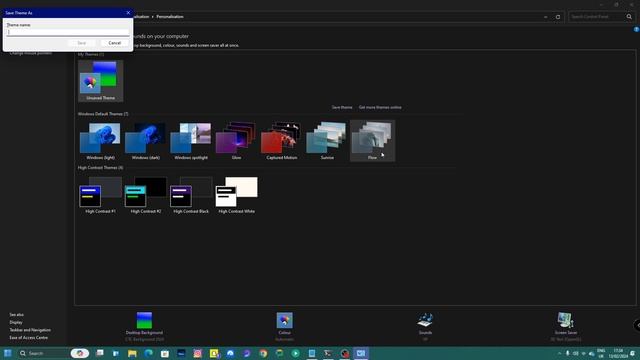The width and height of the screenshot is (640, 360).
Task: Open the Sounds settings icon
Action: pyautogui.click(x=425, y=320)
